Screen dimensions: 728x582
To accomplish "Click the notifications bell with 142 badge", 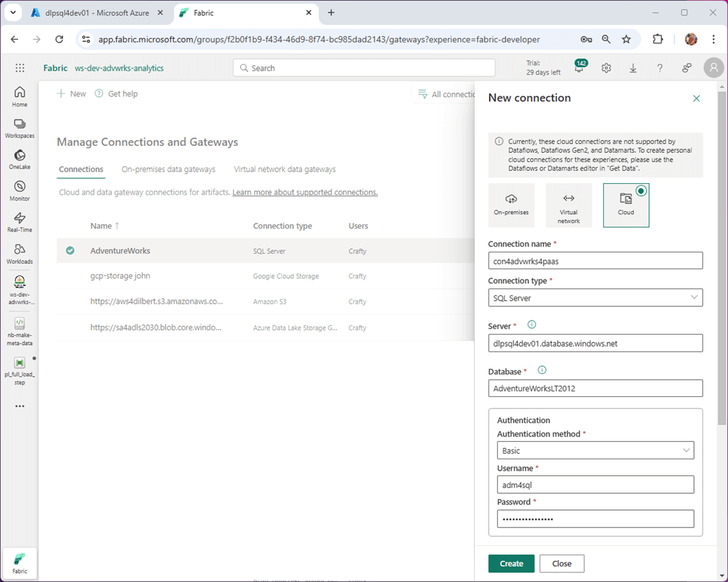I will click(x=579, y=68).
